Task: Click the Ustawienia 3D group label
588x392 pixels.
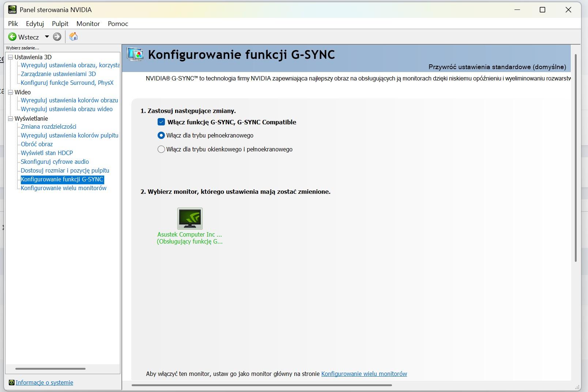Action: point(33,57)
